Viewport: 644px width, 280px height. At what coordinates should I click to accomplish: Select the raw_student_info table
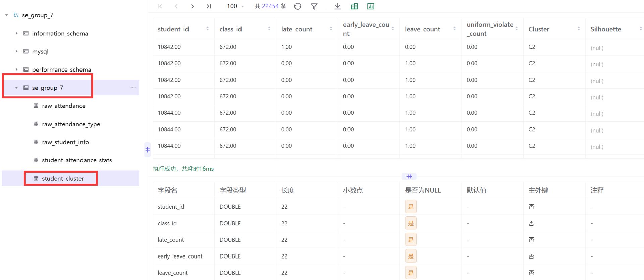click(x=65, y=142)
